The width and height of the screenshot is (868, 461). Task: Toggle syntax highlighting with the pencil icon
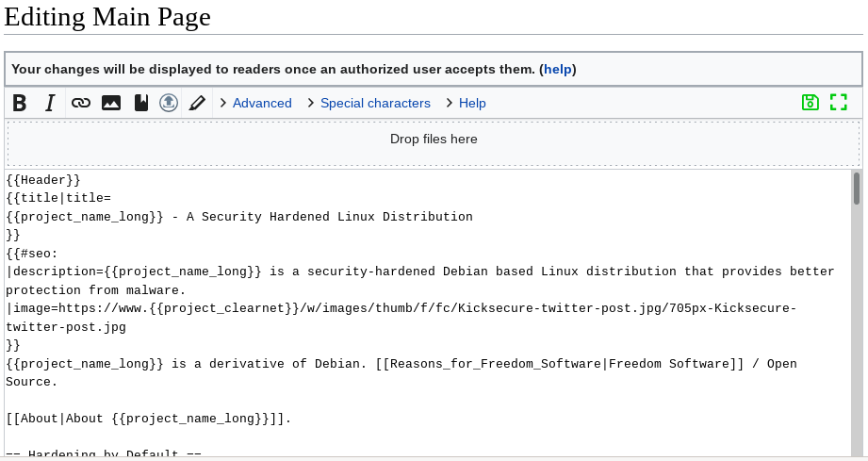(197, 103)
